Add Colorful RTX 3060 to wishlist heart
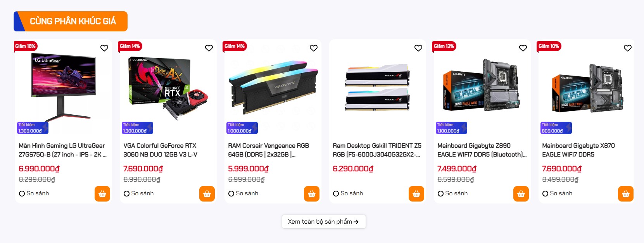Viewport: 644px width, 243px height. 209,48
